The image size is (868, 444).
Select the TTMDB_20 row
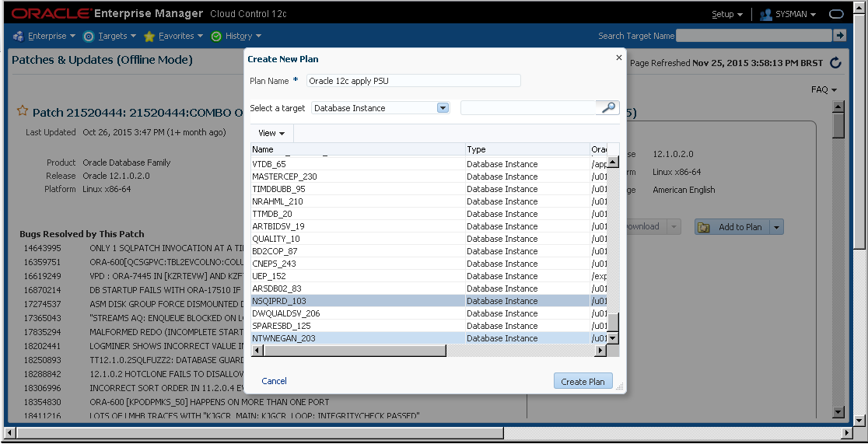click(429, 214)
